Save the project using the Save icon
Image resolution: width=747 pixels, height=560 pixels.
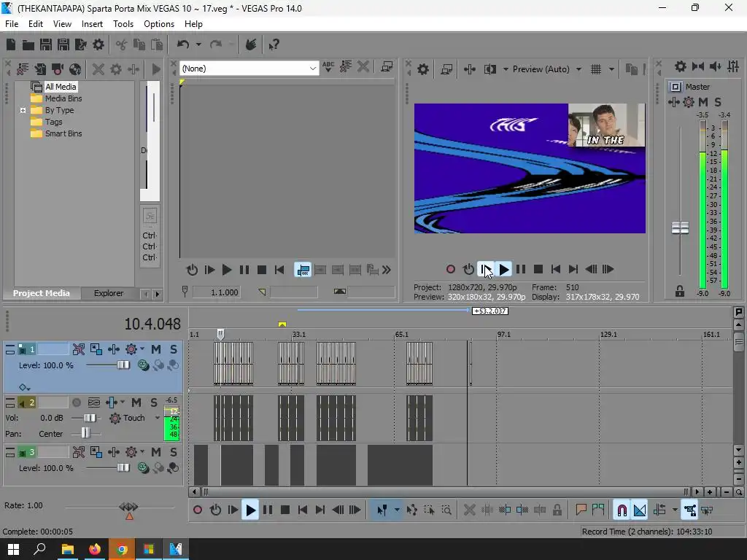(x=46, y=44)
